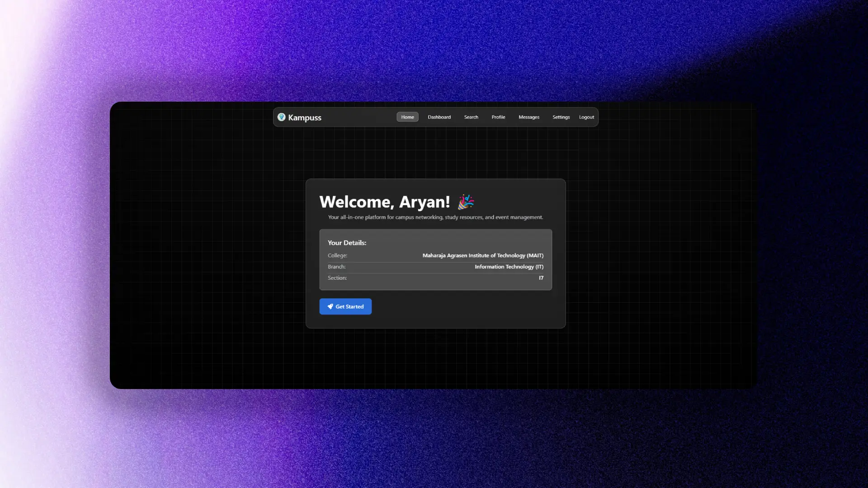Screen dimensions: 868x488
Task: Open Settings from the navbar
Action: pos(561,117)
